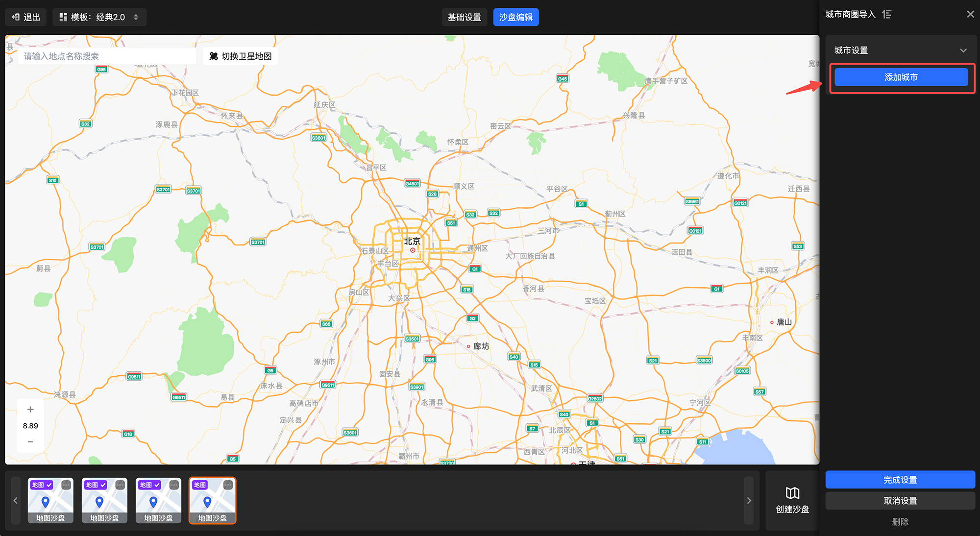Image resolution: width=980 pixels, height=536 pixels.
Task: Click the location name search field
Action: click(107, 56)
